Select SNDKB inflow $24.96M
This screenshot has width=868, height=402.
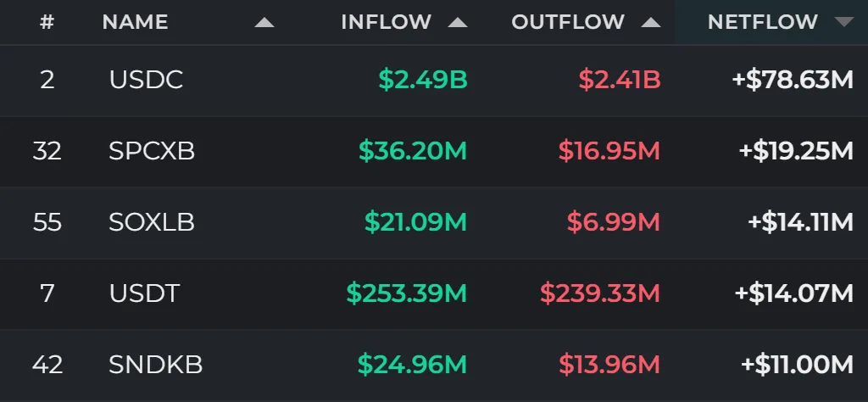pyautogui.click(x=413, y=365)
